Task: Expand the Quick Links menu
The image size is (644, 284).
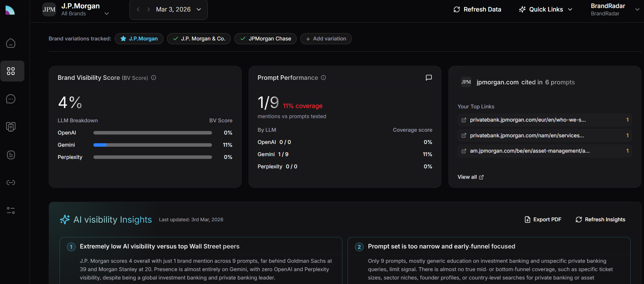Action: click(x=546, y=9)
